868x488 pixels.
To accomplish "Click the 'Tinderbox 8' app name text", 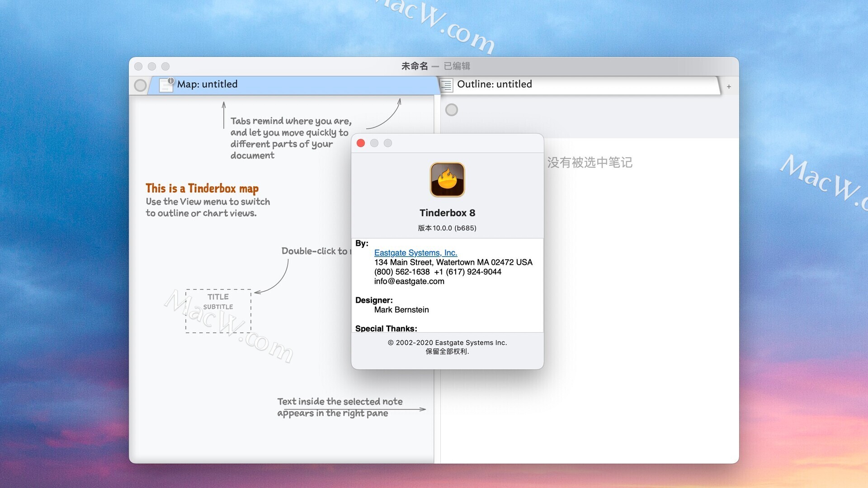I will pyautogui.click(x=447, y=213).
